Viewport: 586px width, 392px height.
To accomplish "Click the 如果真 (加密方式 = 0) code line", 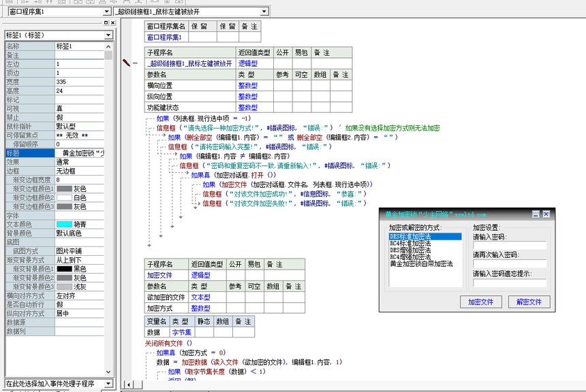I will [x=191, y=353].
